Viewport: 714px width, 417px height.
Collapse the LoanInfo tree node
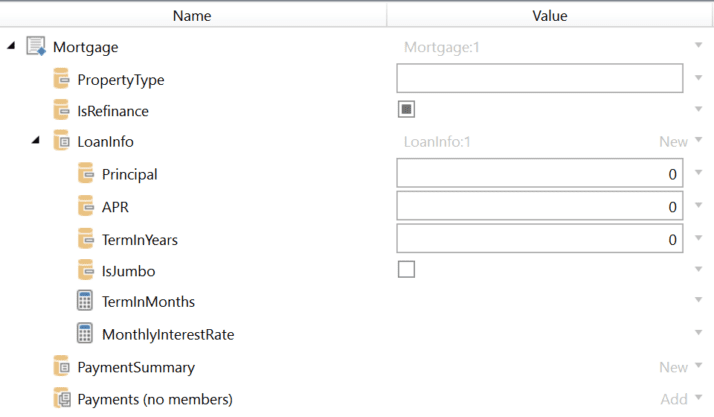pos(36,140)
